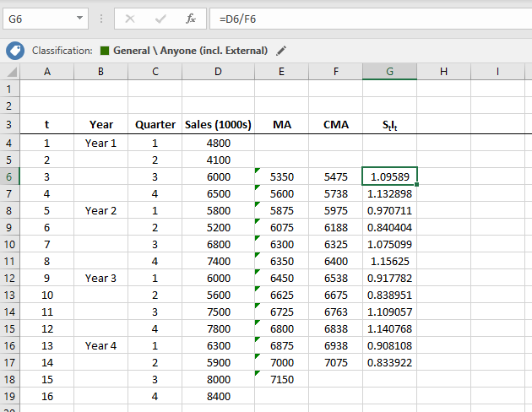Click the MA cell with value 7150
Viewport: 532px width, 412px height.
[282, 379]
